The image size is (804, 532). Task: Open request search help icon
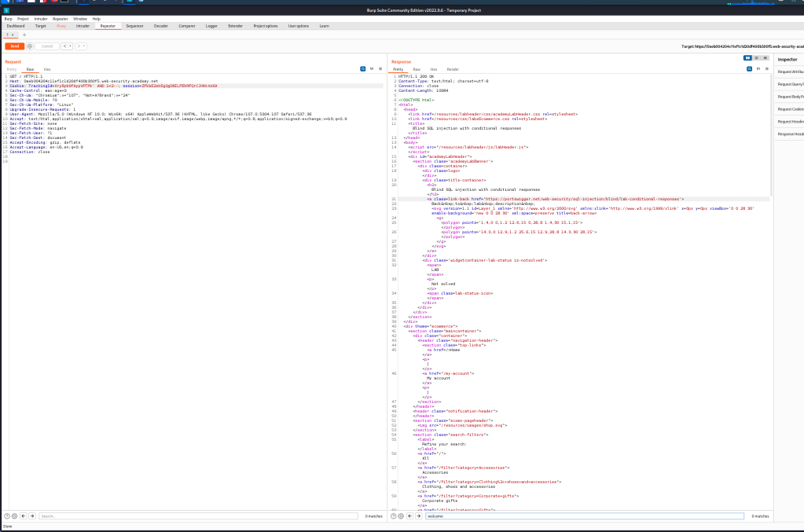click(7, 516)
